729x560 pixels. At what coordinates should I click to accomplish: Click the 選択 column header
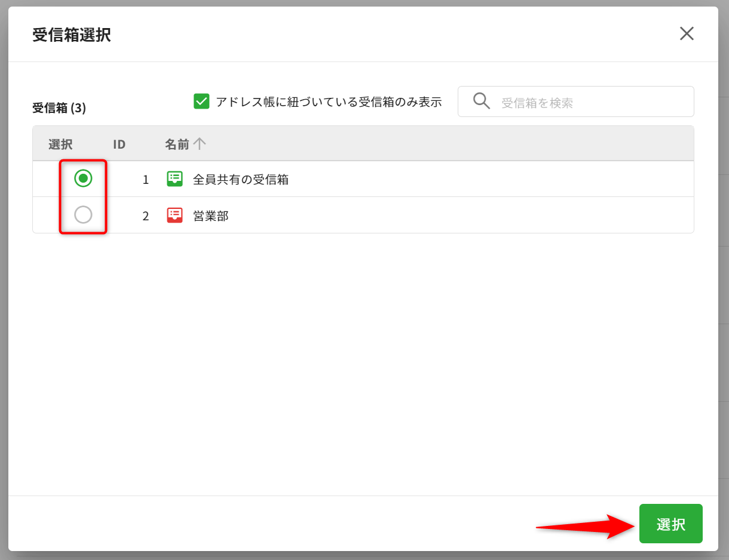(x=60, y=144)
